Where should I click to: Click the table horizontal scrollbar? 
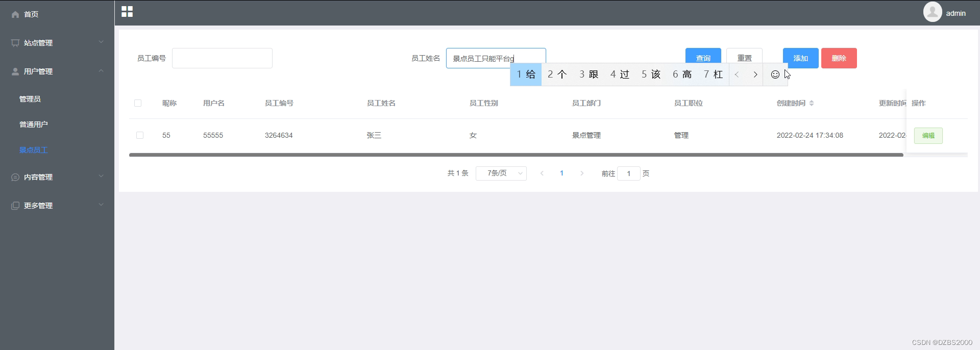click(516, 155)
